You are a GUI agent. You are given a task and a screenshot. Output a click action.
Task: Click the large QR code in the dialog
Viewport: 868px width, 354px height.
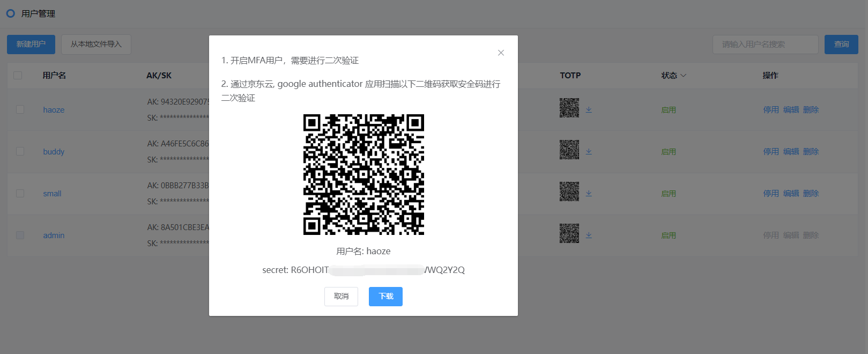point(363,174)
